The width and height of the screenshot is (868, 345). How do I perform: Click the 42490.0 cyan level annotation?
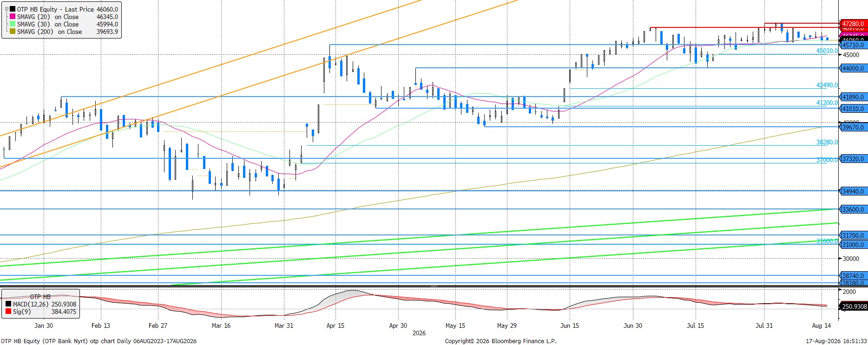827,85
